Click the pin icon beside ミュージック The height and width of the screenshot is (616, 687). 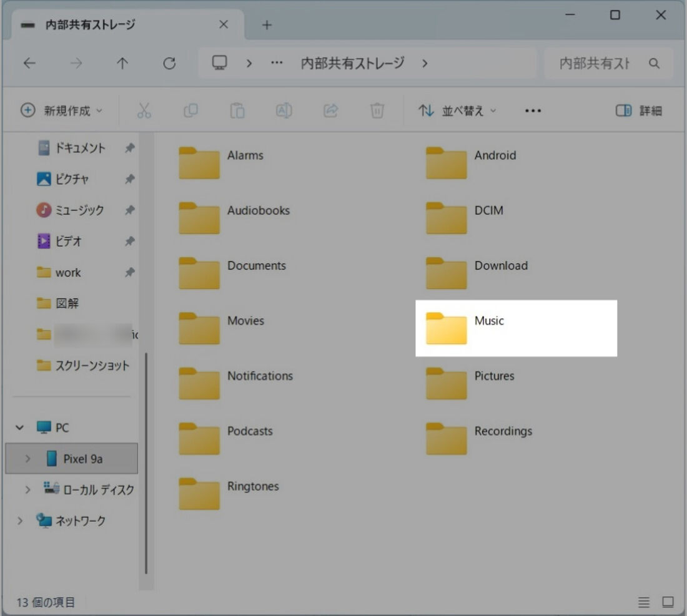tap(130, 210)
